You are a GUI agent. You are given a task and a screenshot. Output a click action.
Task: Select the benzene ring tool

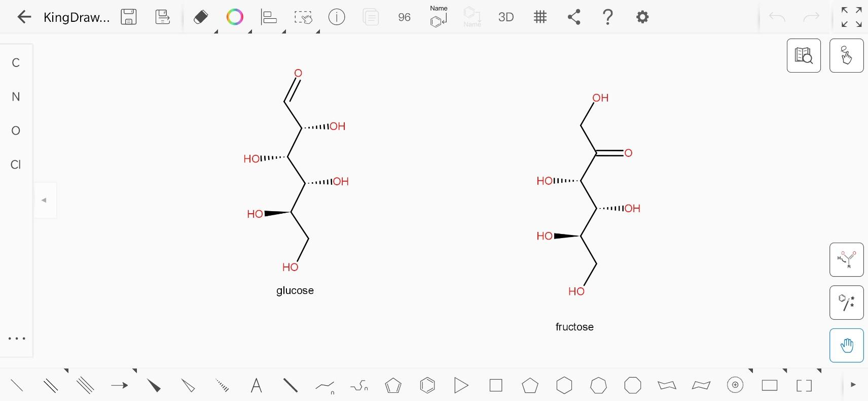427,386
